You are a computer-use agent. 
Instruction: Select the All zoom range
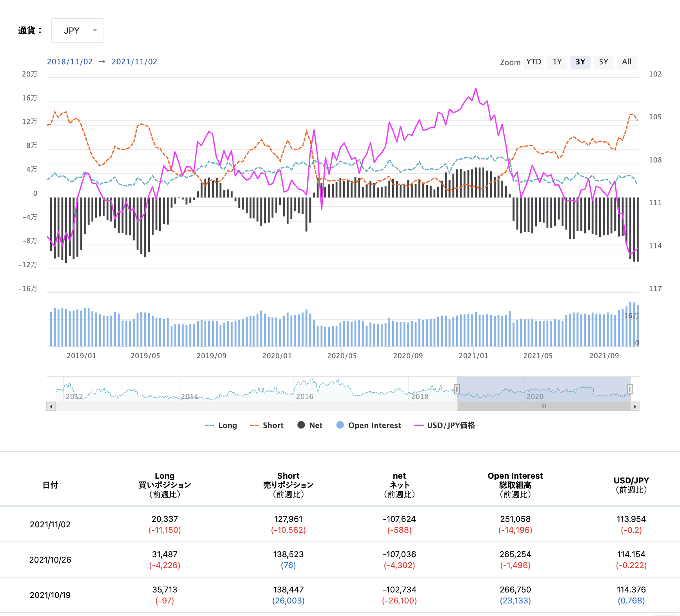click(x=627, y=62)
